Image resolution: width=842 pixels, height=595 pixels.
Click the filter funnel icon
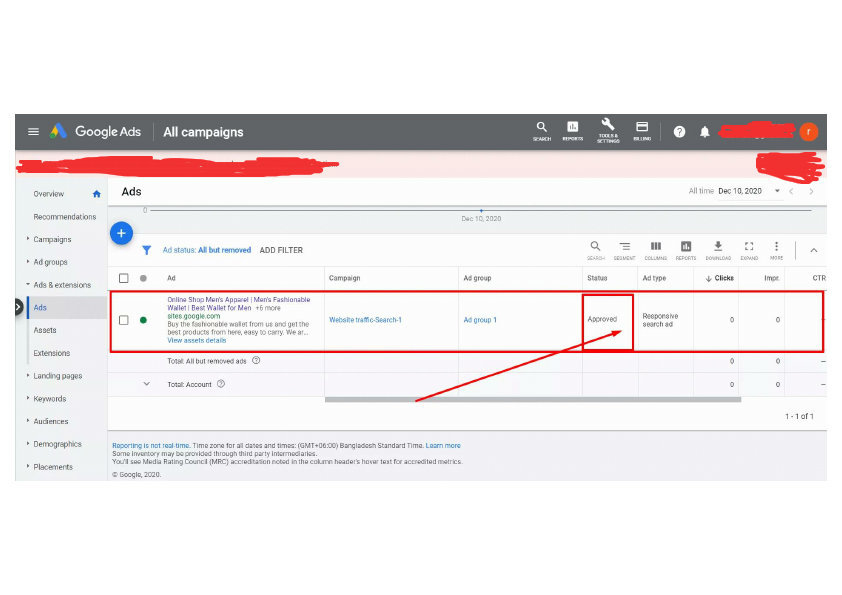point(147,250)
